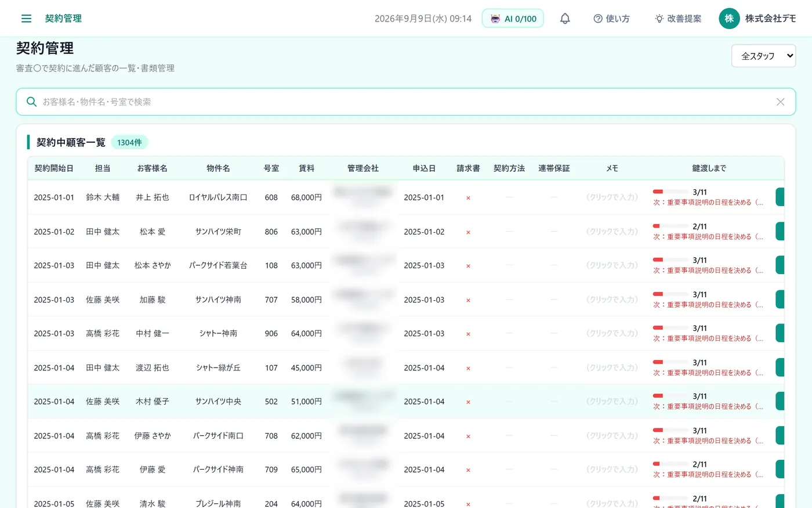
Task: Click the 管理会社 column header
Action: (x=363, y=168)
